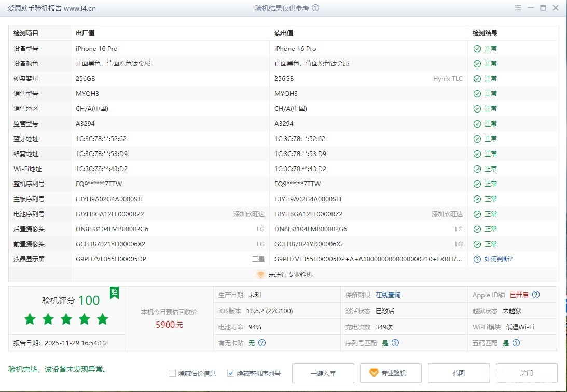Uncheck 隐藏整机序列号 checkbox

click(231, 373)
